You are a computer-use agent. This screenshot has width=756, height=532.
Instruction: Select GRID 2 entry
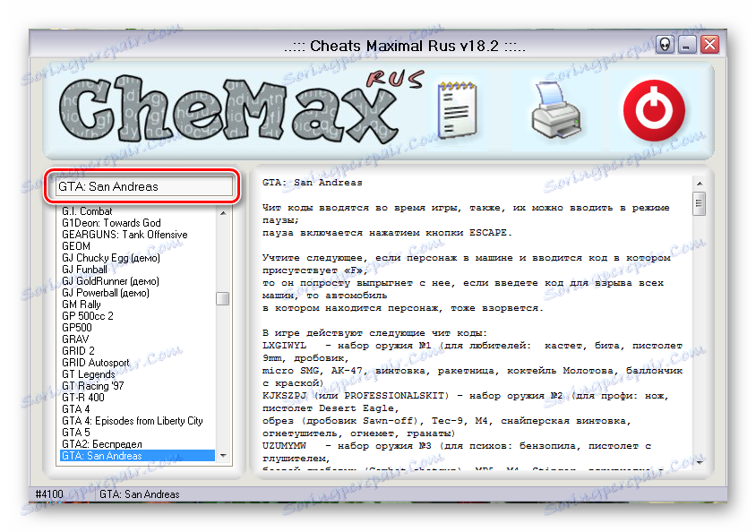[x=78, y=351]
